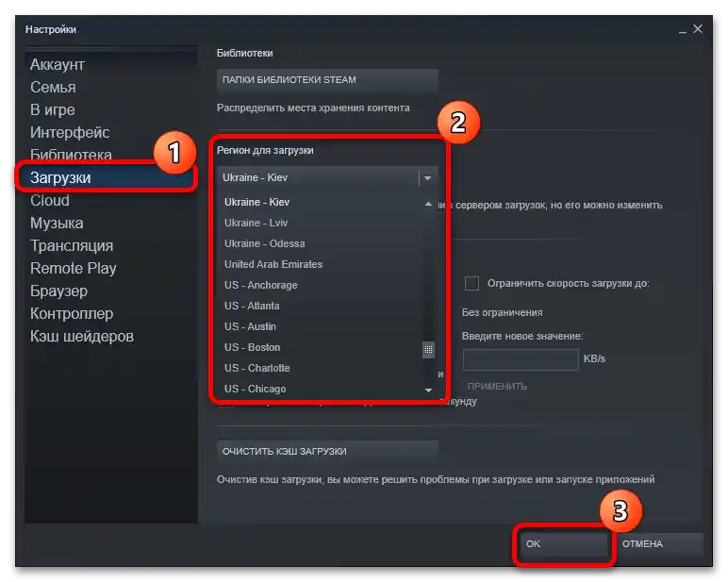Click ОЧИСТИТЬ КЭШ ЗАГРУЗКИ button
Screen dimensions: 728x582
[x=327, y=452]
